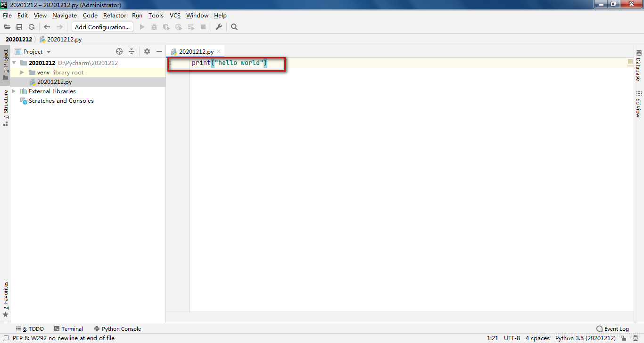
Task: Click 1:21 line column indicator
Action: click(x=492, y=338)
